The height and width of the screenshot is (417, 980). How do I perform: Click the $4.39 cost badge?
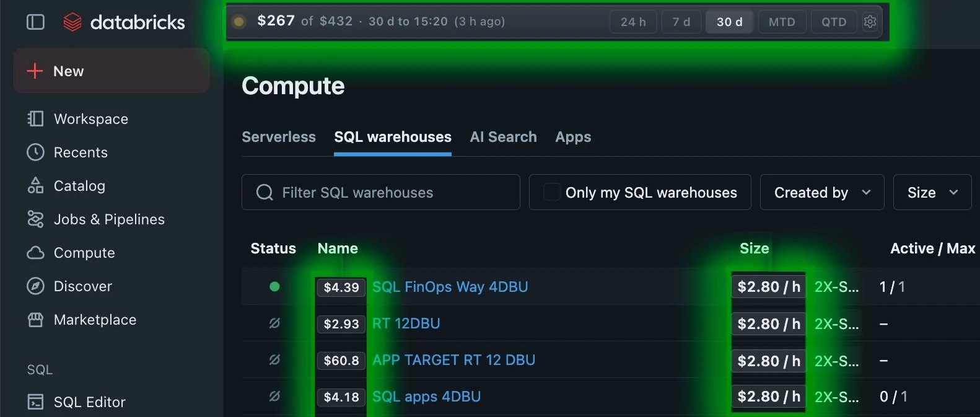(x=341, y=288)
